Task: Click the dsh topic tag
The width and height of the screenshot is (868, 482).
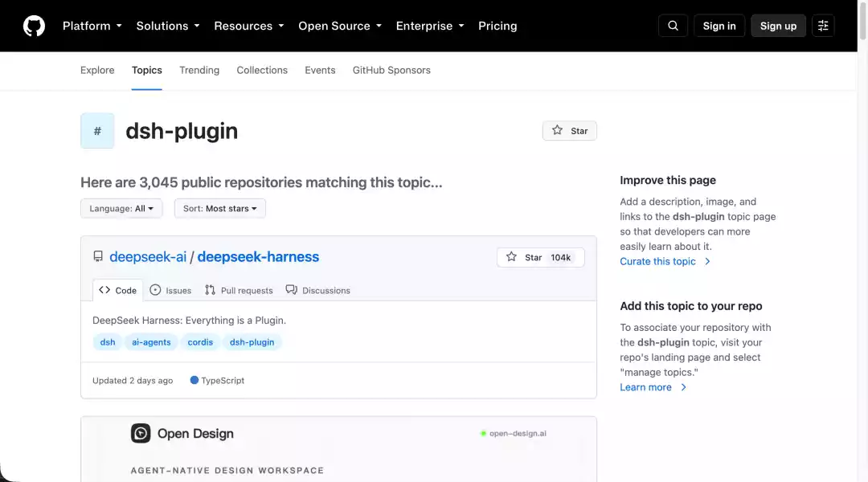Action: click(108, 342)
